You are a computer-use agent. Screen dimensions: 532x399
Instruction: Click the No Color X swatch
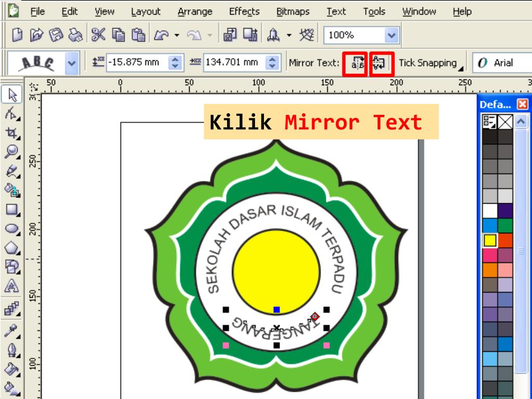pyautogui.click(x=505, y=122)
